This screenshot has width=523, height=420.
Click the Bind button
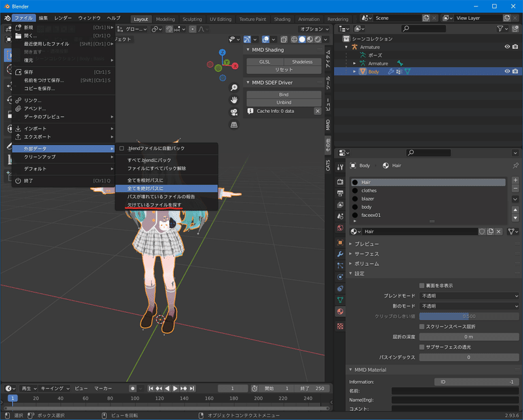pos(284,95)
